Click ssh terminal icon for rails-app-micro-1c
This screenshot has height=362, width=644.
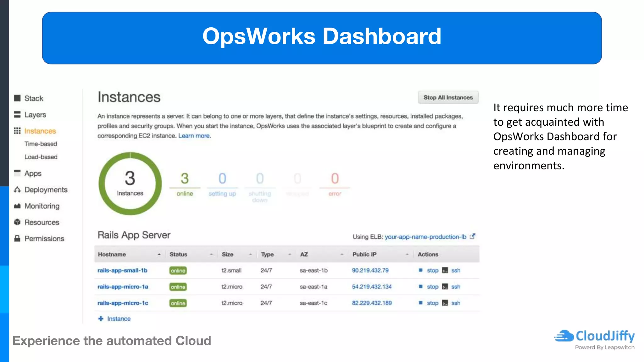pyautogui.click(x=445, y=303)
